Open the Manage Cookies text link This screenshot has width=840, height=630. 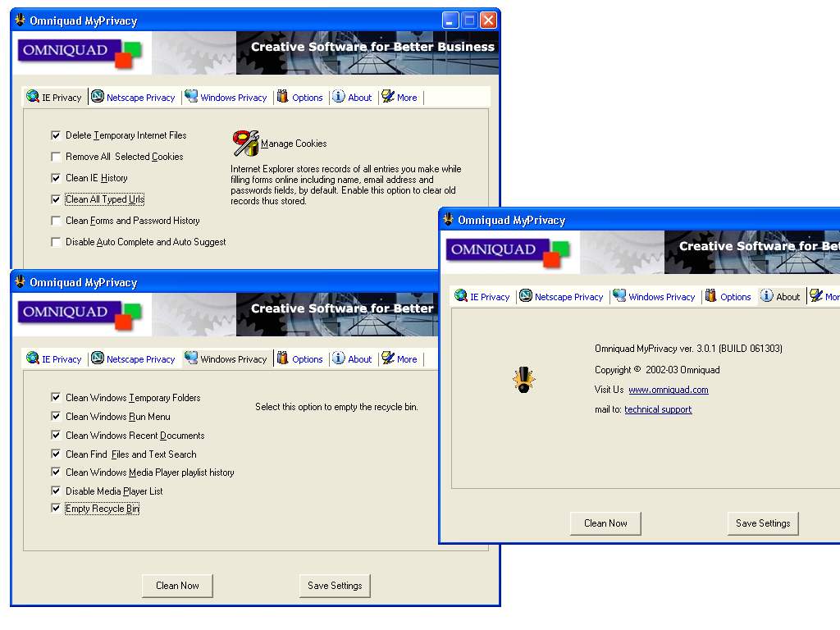[294, 144]
